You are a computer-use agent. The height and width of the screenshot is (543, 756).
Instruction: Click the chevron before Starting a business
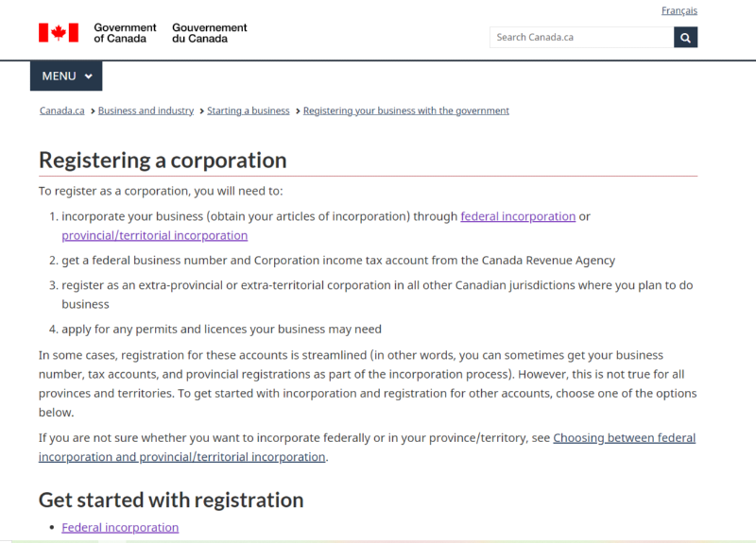coord(200,110)
